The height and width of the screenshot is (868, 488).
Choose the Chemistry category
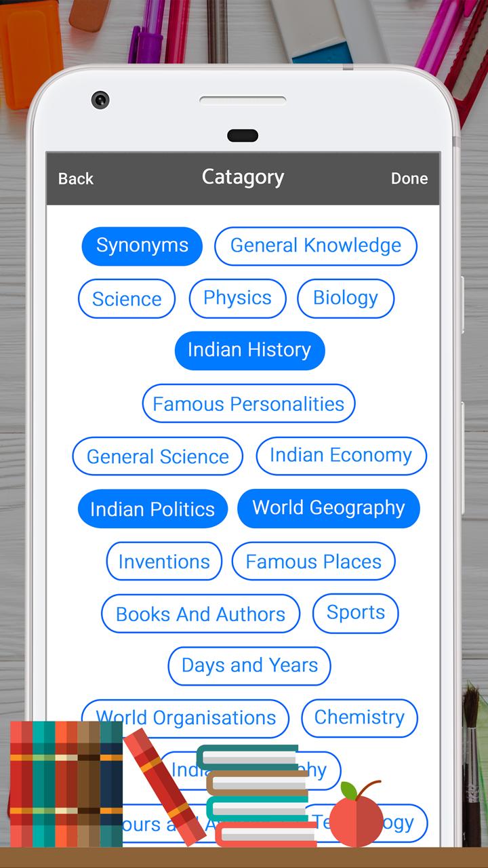point(359,718)
